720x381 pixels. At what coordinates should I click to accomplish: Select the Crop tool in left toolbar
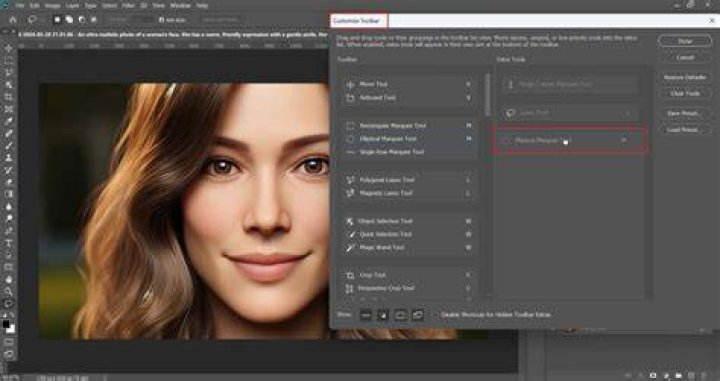tap(8, 97)
